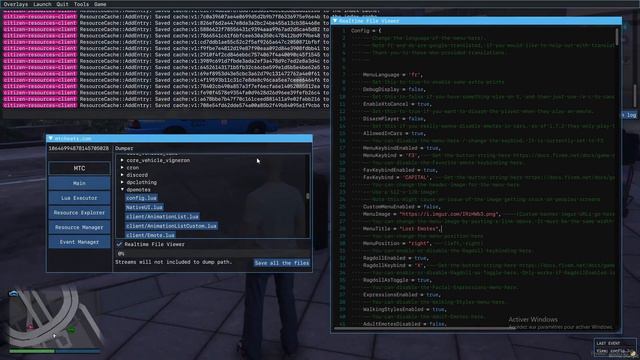Open the Main section
The image size is (640, 360).
pos(79,183)
